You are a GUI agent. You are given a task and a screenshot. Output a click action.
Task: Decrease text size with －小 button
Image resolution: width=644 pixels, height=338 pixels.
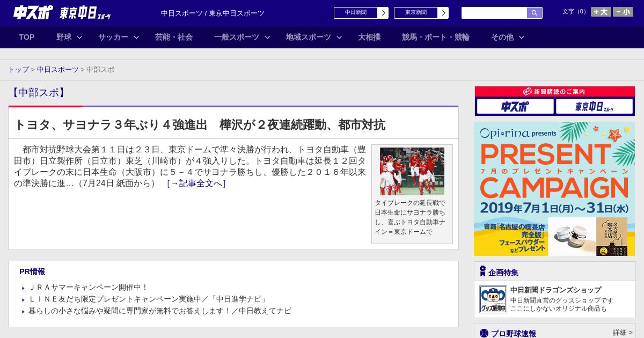(x=623, y=12)
